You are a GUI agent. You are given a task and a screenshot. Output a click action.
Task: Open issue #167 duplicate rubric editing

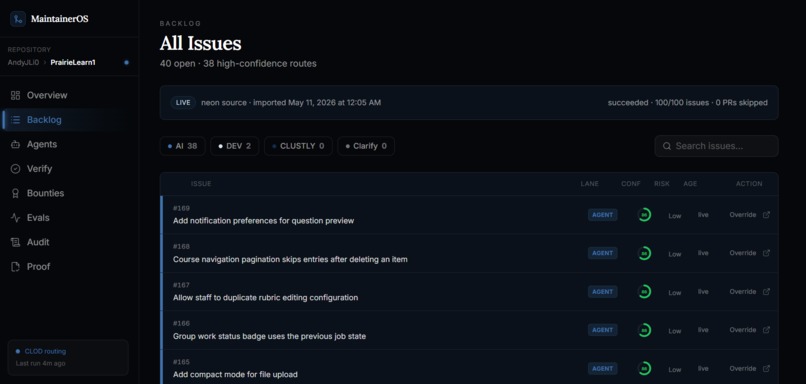[x=265, y=298]
